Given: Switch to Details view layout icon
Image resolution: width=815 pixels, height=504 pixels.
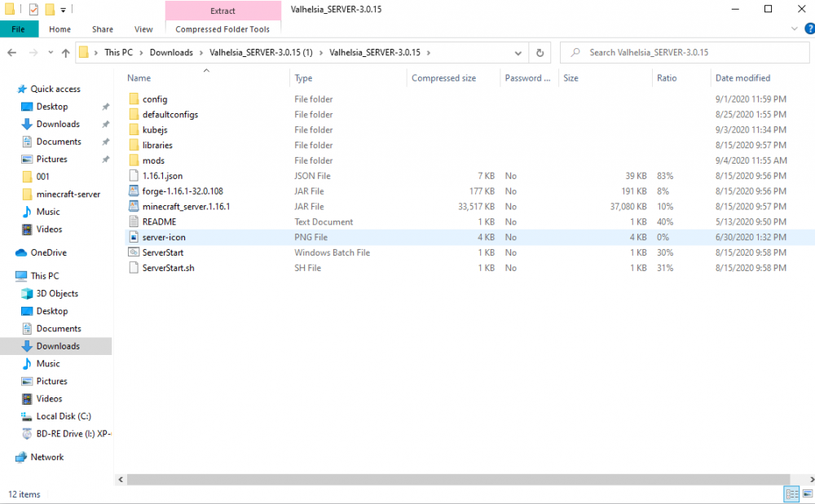Looking at the screenshot, I should [791, 494].
